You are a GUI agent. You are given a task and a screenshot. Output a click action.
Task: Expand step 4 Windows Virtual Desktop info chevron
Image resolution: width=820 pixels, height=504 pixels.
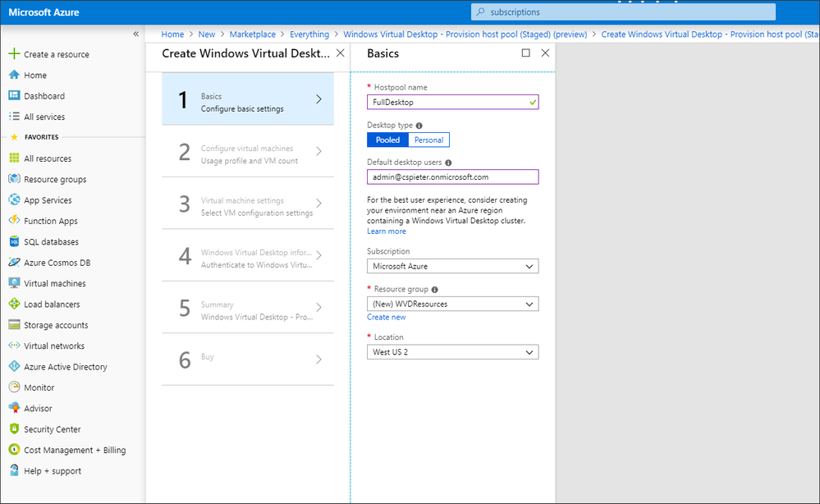318,255
